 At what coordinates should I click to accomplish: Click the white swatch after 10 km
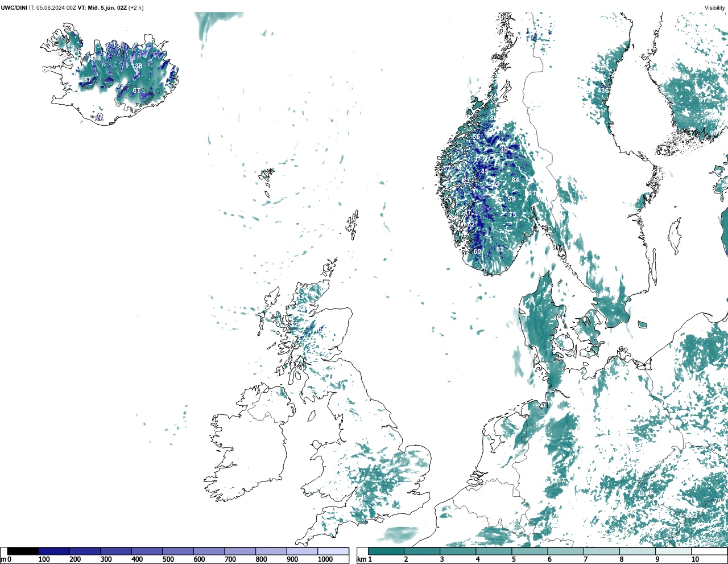[709, 551]
